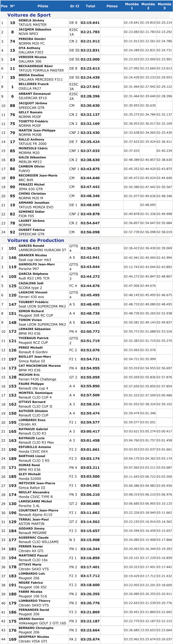The image size is (173, 644).
Task: Click driver name GEOFFRAY Nicolas
Action: pyautogui.click(x=34, y=637)
